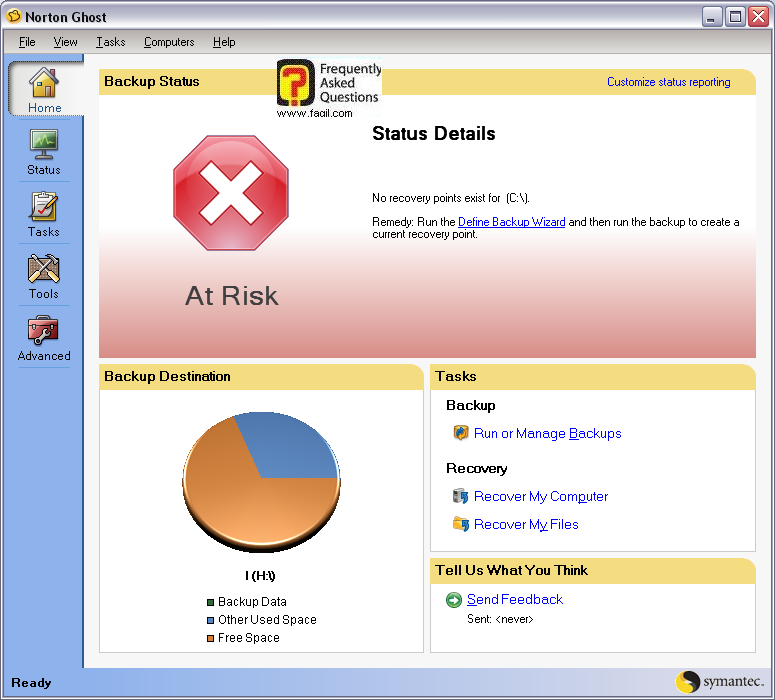Click the Define Backup Wizard link

[x=511, y=222]
